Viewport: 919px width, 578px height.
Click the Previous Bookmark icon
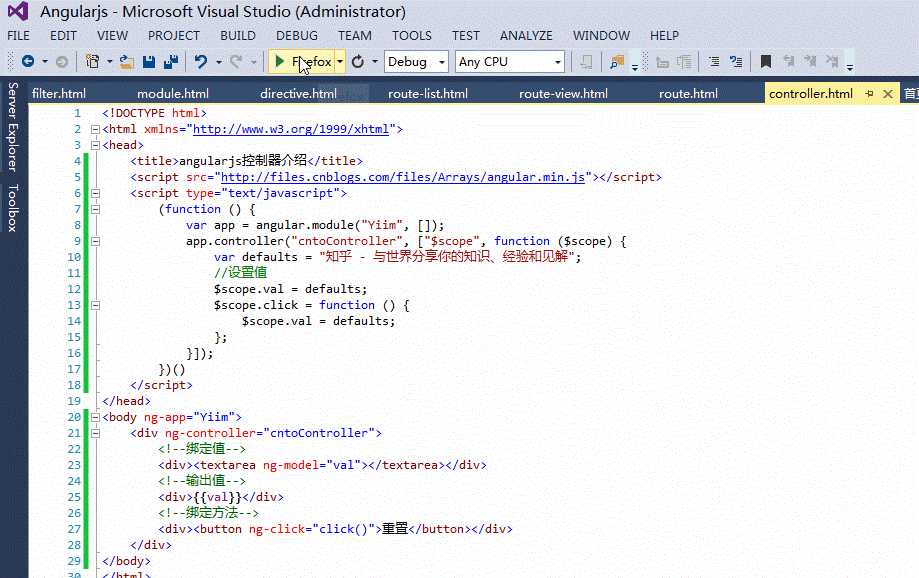pos(788,61)
